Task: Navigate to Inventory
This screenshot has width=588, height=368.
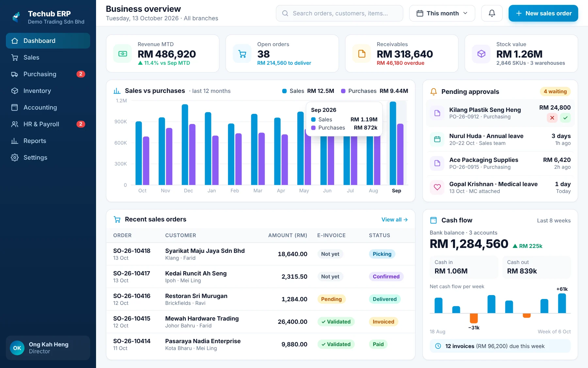Action: 48,91
